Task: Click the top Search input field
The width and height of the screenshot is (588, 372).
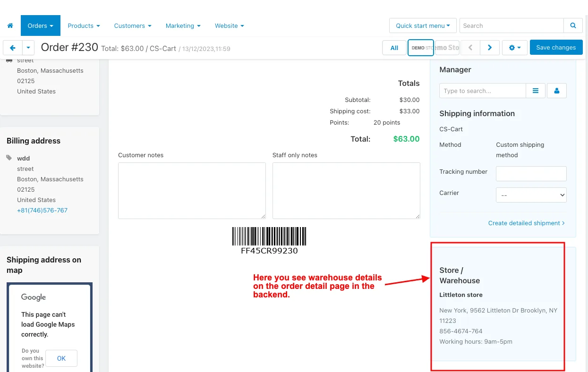Action: click(x=511, y=25)
